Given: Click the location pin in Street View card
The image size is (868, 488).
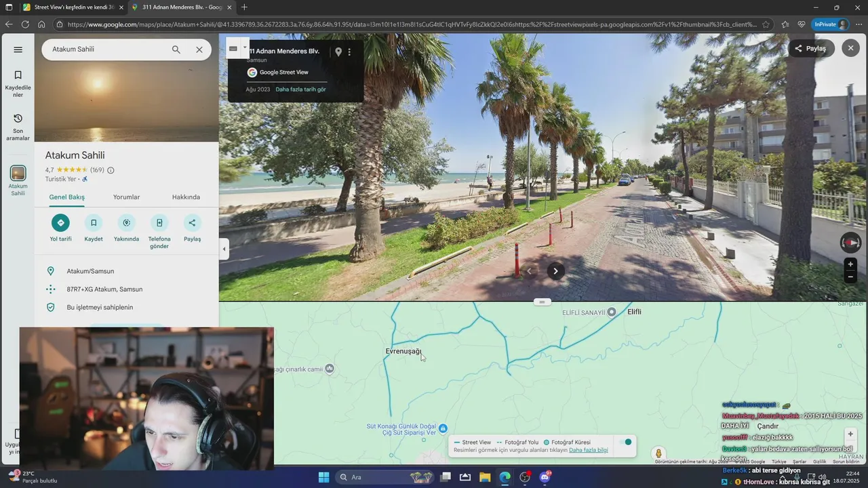Looking at the screenshot, I should [x=338, y=52].
